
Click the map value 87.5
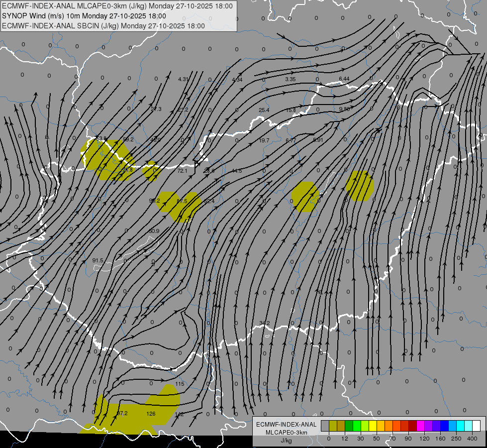pos(182,201)
